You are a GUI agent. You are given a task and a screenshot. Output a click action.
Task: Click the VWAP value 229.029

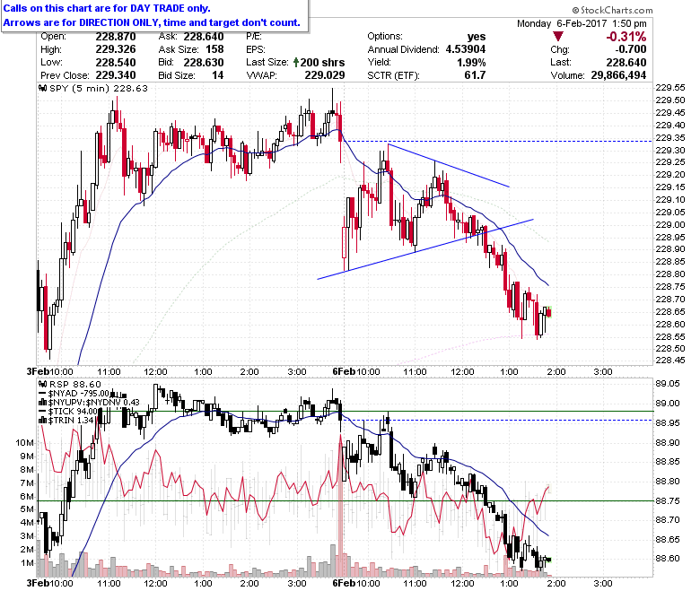coord(325,75)
